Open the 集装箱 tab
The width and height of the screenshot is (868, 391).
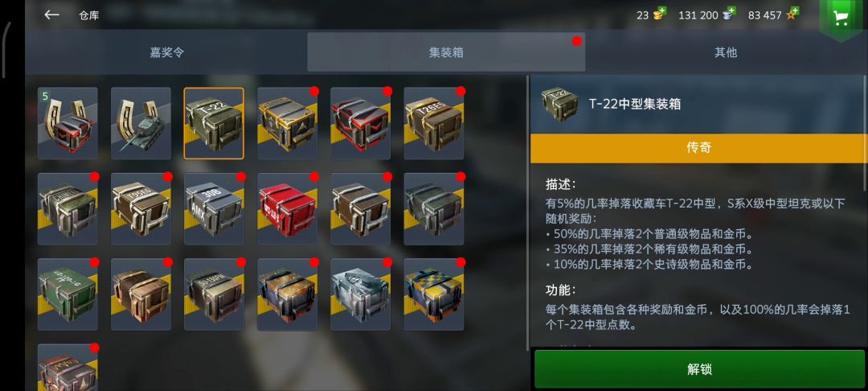click(446, 52)
